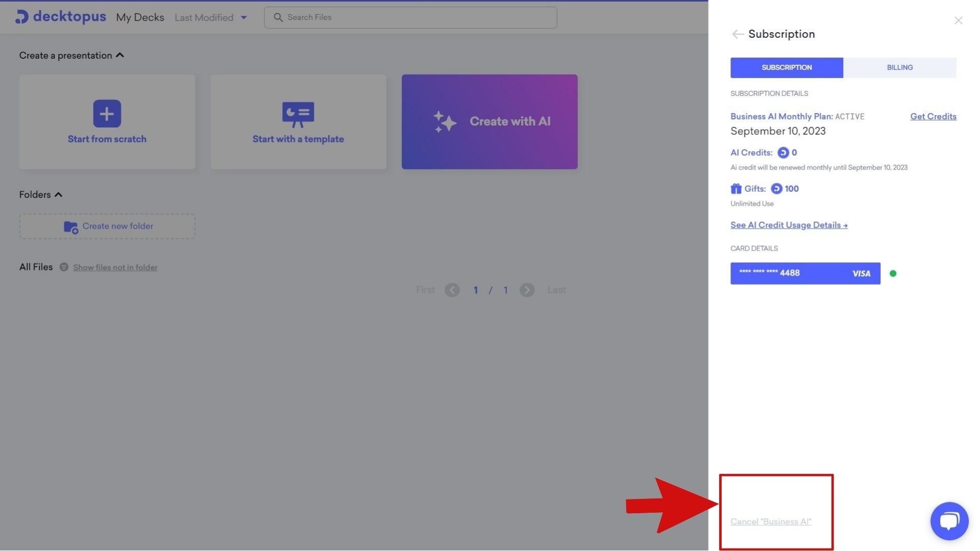Image resolution: width=980 pixels, height=551 pixels.
Task: Click into the Search Files field
Action: coord(410,17)
